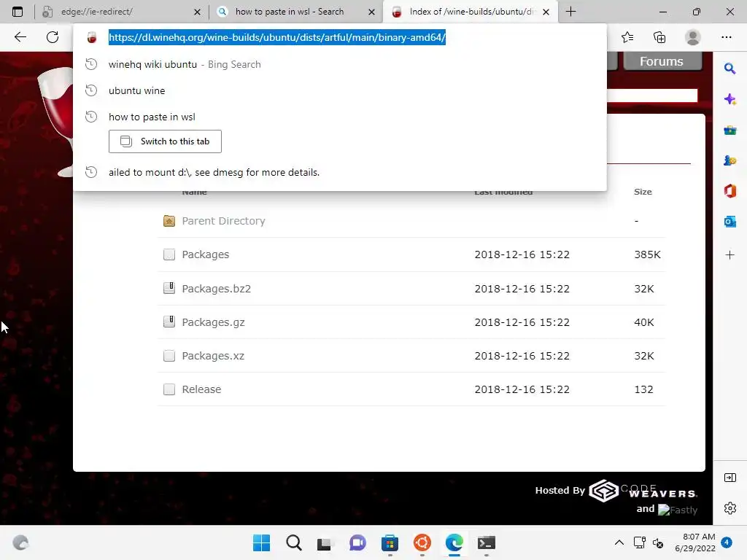Sort listing by Size column
The height and width of the screenshot is (560, 747).
[x=643, y=192]
